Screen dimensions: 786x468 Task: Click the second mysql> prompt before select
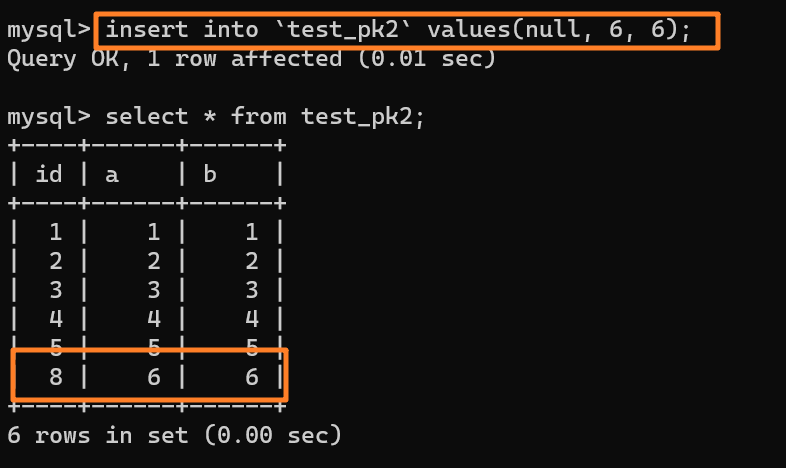point(48,117)
